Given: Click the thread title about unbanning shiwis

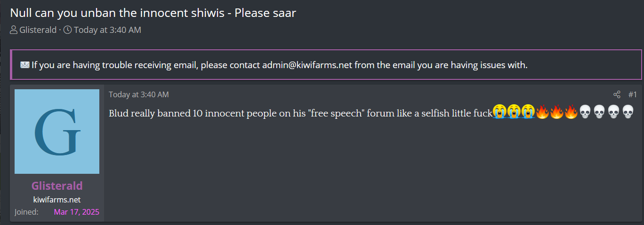Looking at the screenshot, I should [x=153, y=13].
